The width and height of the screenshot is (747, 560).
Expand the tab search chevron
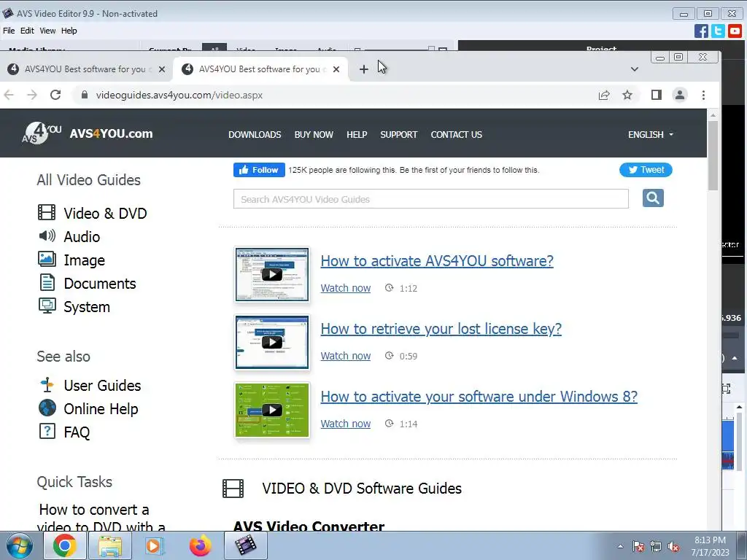click(634, 69)
